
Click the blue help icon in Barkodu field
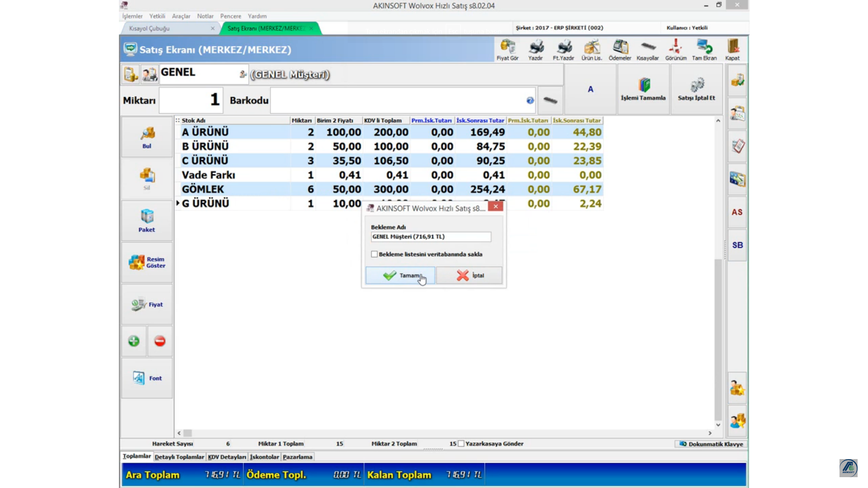(530, 100)
